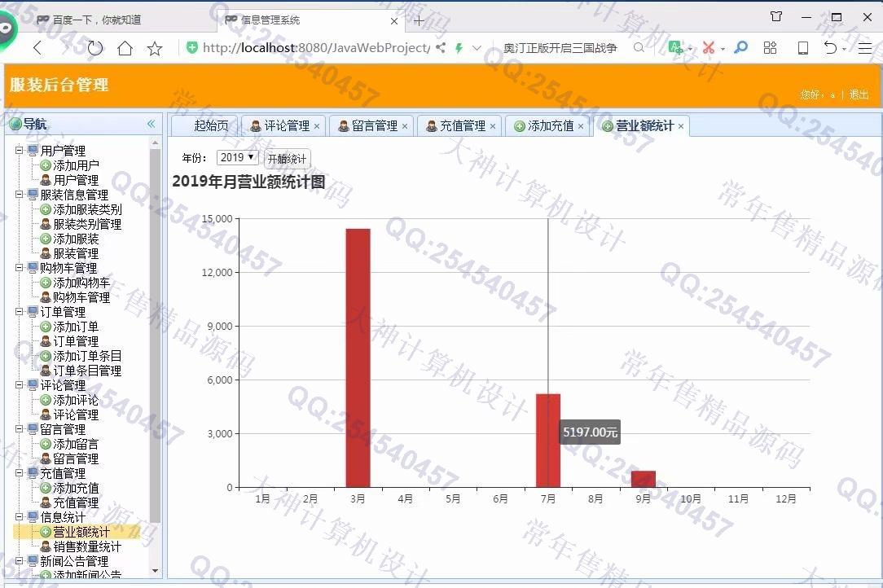883x588 pixels.
Task: Open 订单管理 leaf with the person icon
Action: pos(76,341)
